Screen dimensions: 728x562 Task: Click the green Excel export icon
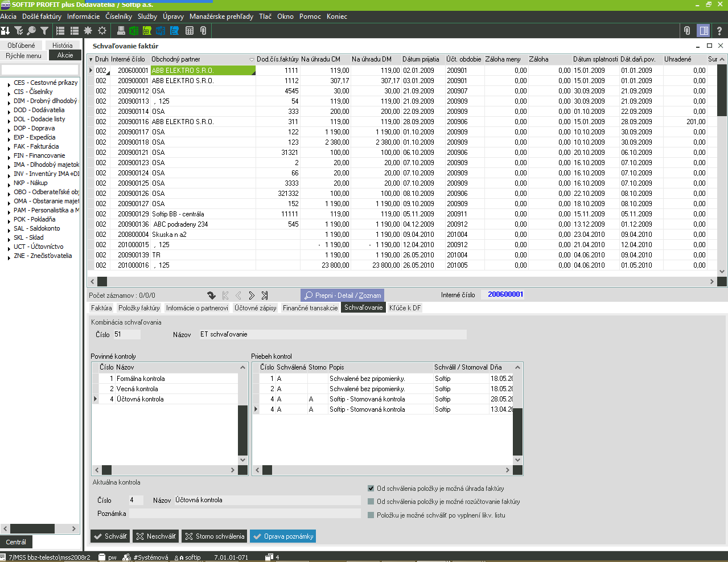134,31
